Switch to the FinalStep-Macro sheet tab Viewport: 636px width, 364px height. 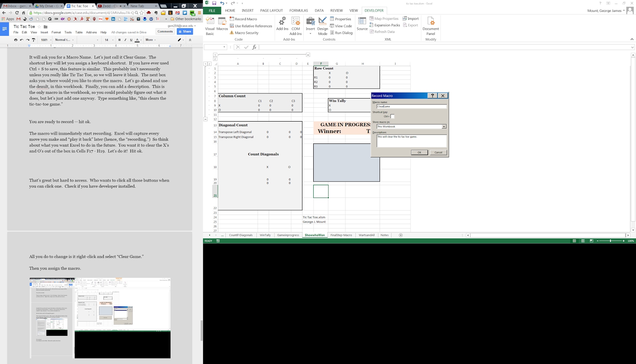[341, 235]
